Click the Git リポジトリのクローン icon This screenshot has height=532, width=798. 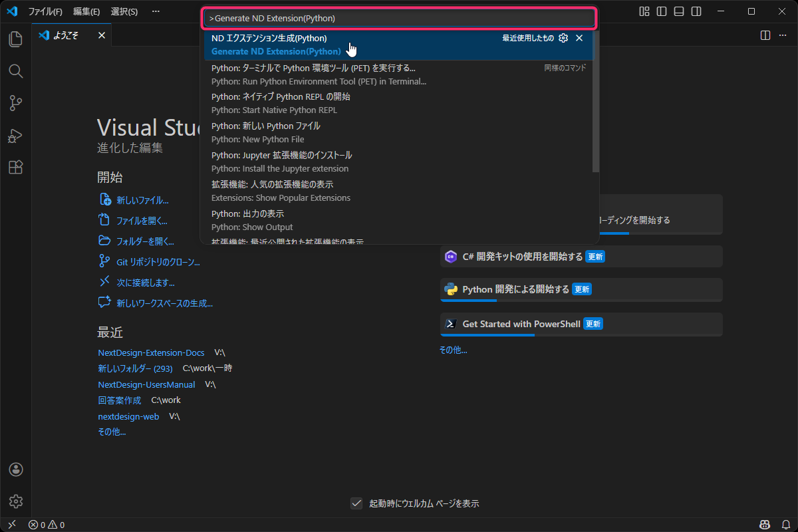click(104, 261)
